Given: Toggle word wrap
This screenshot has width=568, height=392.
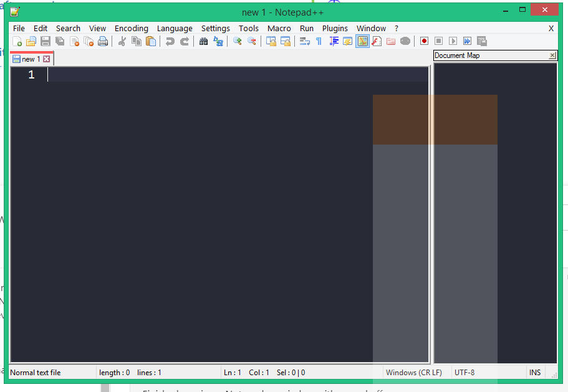Looking at the screenshot, I should pos(305,41).
